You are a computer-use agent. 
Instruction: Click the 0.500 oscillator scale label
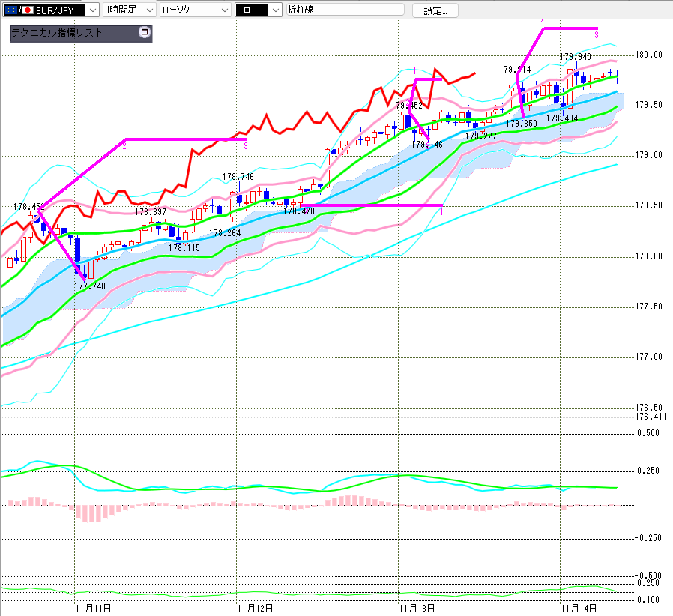pyautogui.click(x=648, y=433)
